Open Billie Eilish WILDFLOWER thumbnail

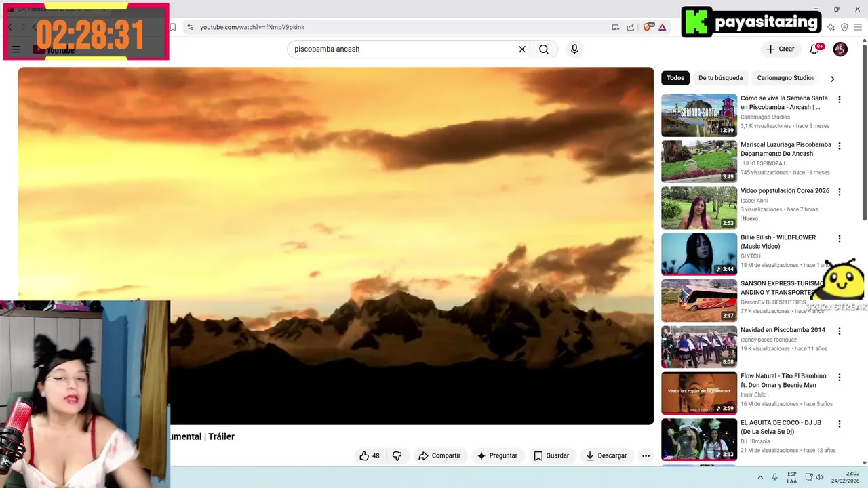(699, 254)
